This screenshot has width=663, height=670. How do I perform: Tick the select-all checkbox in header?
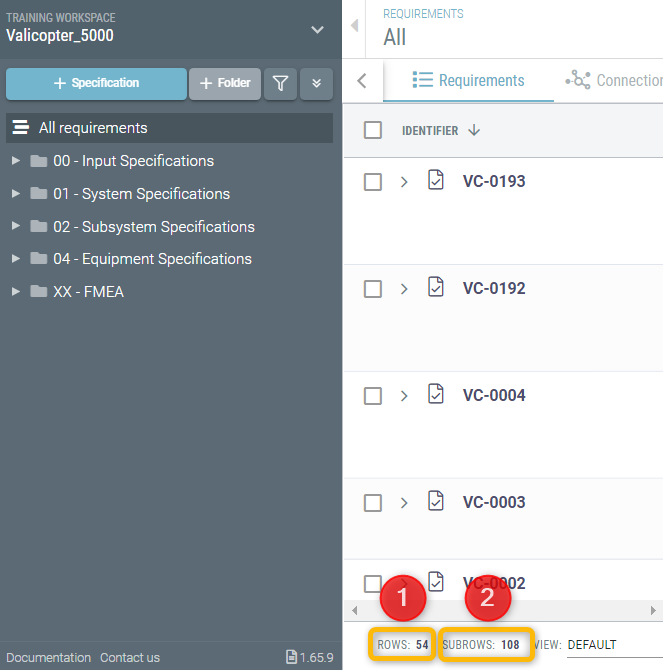coord(373,130)
